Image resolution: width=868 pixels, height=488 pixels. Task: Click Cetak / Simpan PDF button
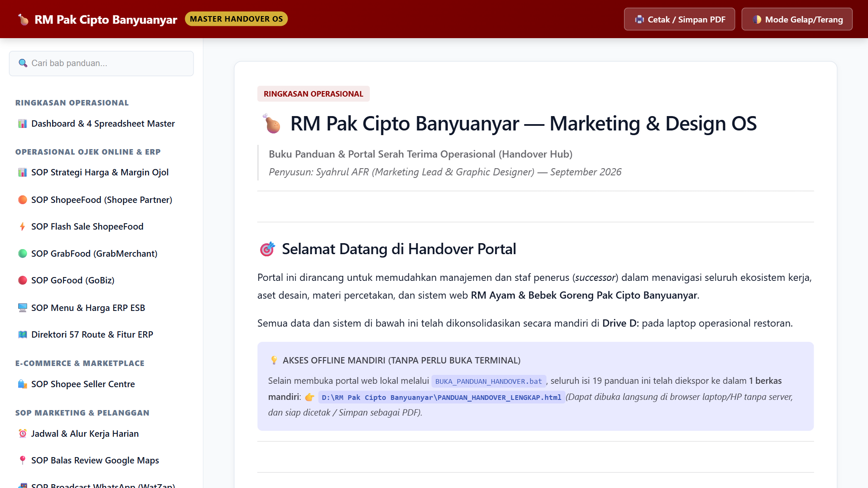coord(679,19)
